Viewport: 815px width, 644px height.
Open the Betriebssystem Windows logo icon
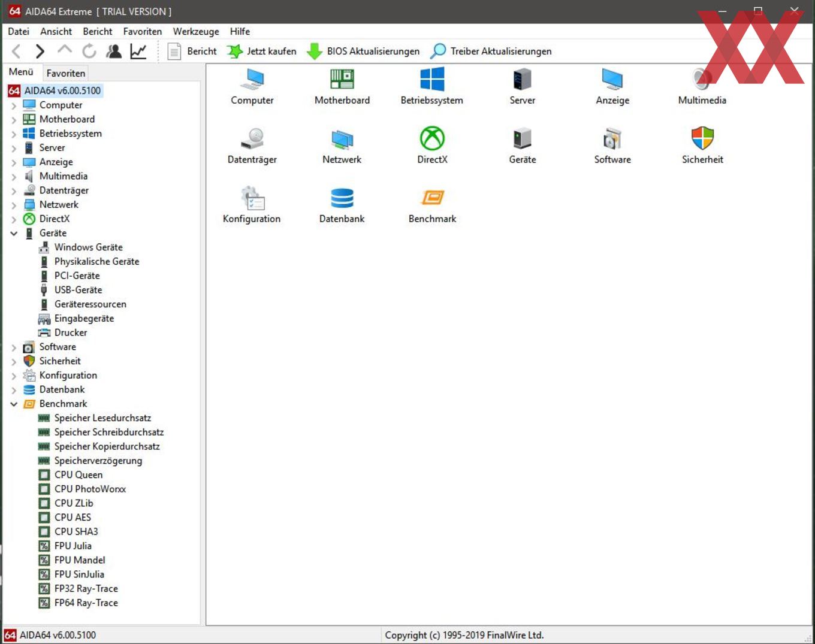pyautogui.click(x=432, y=79)
